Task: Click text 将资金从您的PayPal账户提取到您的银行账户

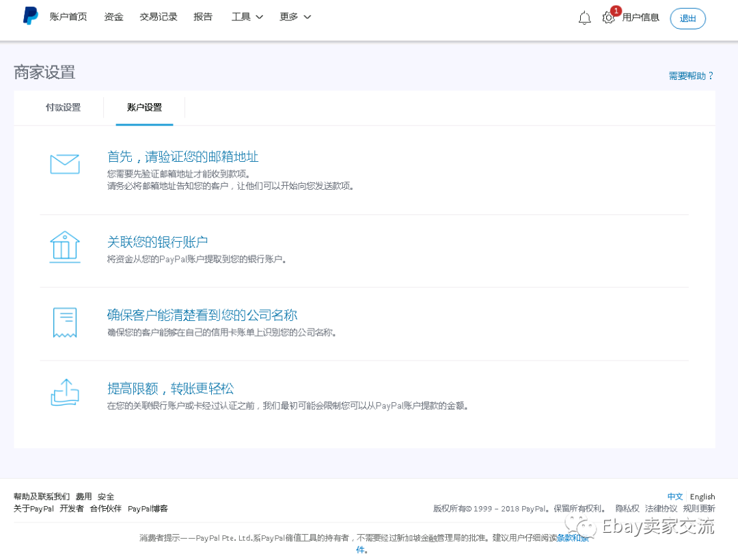Action: pyautogui.click(x=196, y=259)
